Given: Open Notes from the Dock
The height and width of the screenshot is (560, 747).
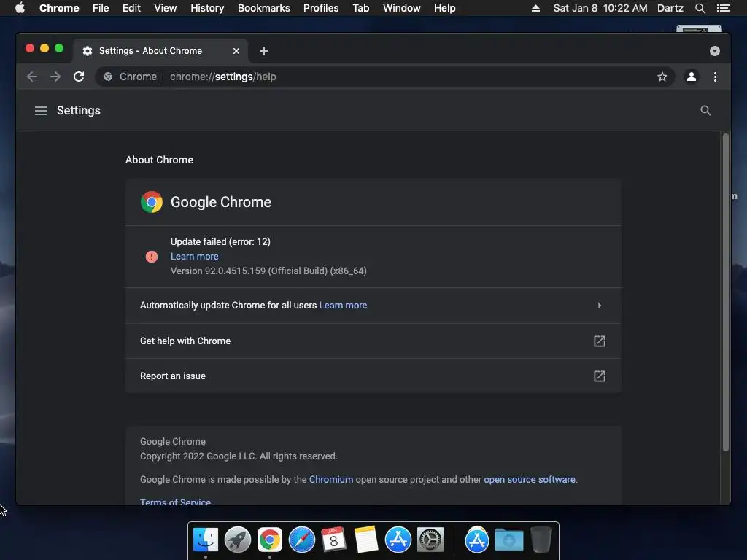Looking at the screenshot, I should (366, 540).
